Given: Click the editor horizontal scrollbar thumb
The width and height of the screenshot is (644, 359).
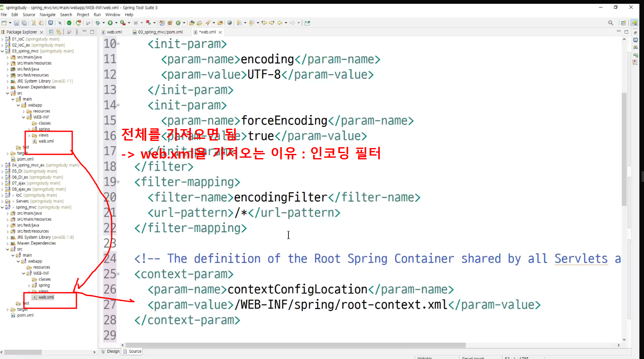Looking at the screenshot, I should point(296,345).
